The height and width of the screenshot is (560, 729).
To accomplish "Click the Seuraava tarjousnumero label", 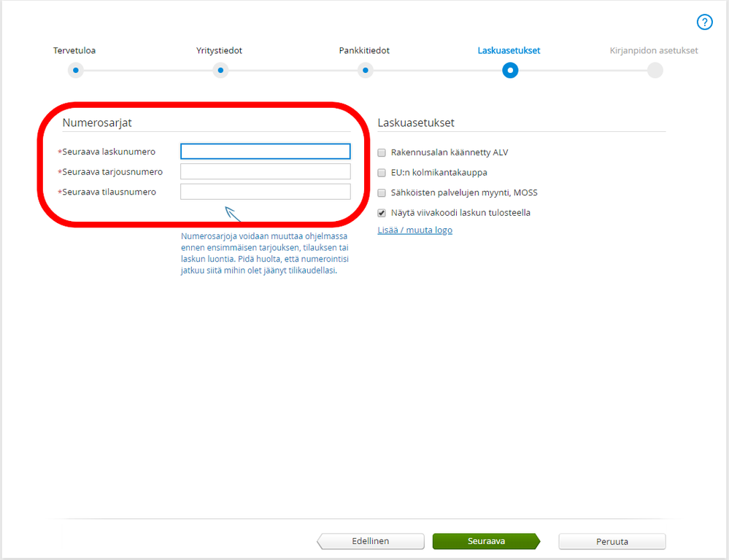I will [112, 172].
